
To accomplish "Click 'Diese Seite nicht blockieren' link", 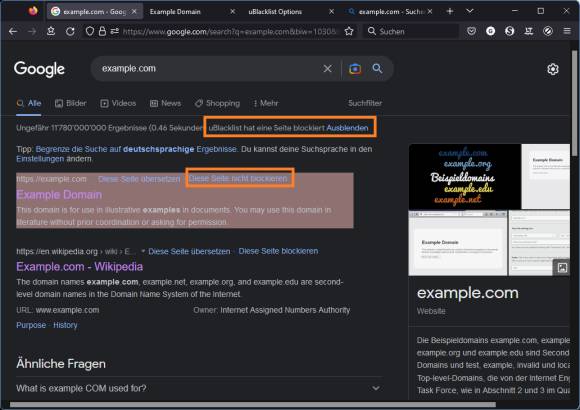I will (238, 179).
